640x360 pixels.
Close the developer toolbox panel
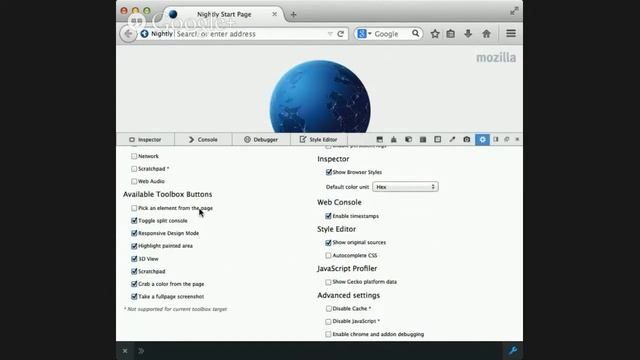point(517,140)
